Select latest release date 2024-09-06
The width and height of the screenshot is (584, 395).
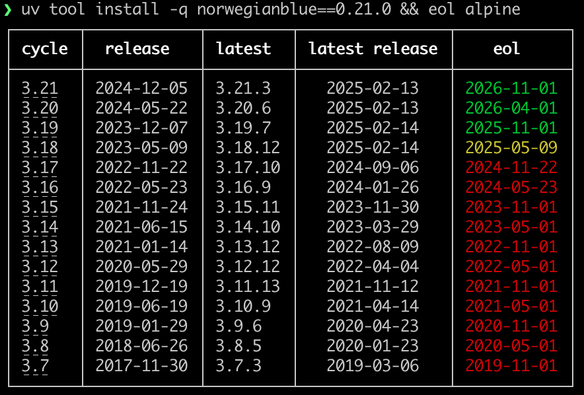click(373, 168)
